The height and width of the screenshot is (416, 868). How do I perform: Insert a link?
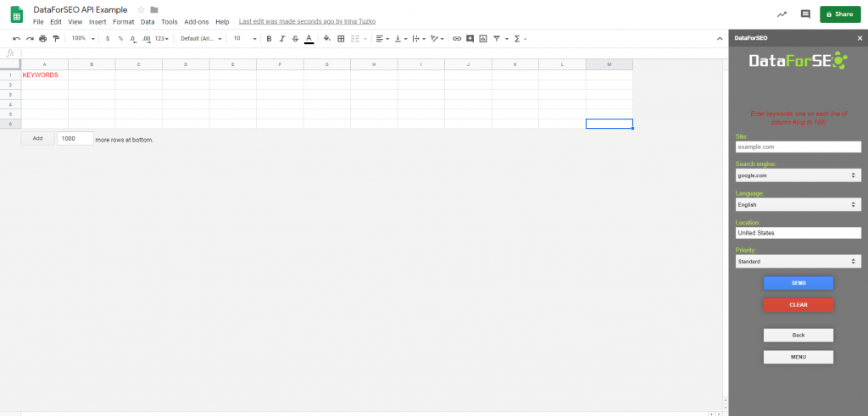pos(457,39)
